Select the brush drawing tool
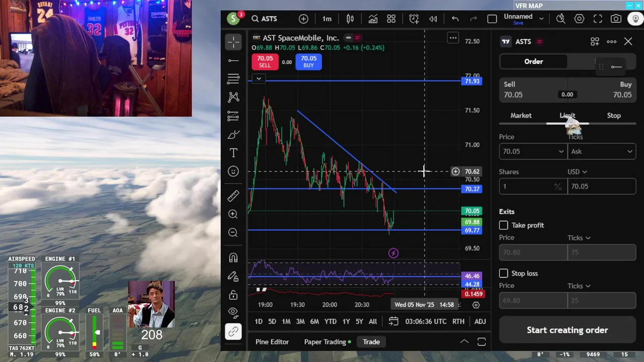Viewport: 644px width, 362px height. (x=233, y=135)
